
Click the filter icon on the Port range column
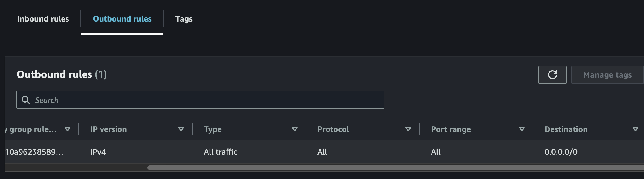[x=521, y=129]
